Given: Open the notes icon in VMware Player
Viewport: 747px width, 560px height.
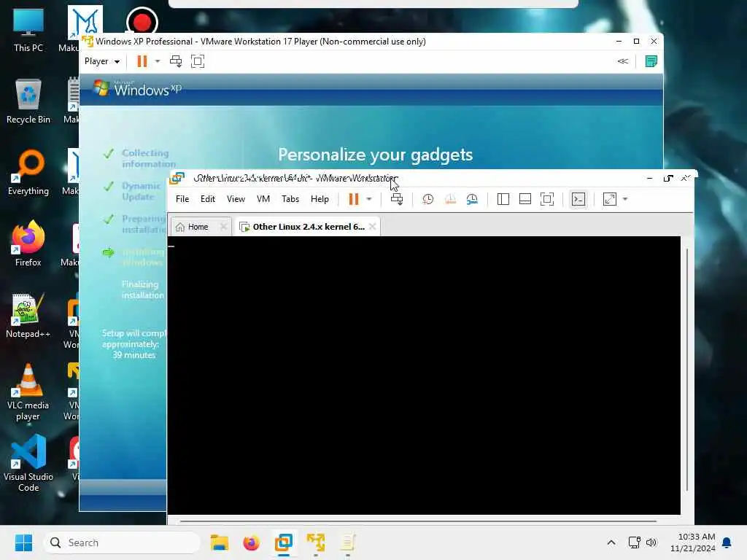Looking at the screenshot, I should (651, 61).
